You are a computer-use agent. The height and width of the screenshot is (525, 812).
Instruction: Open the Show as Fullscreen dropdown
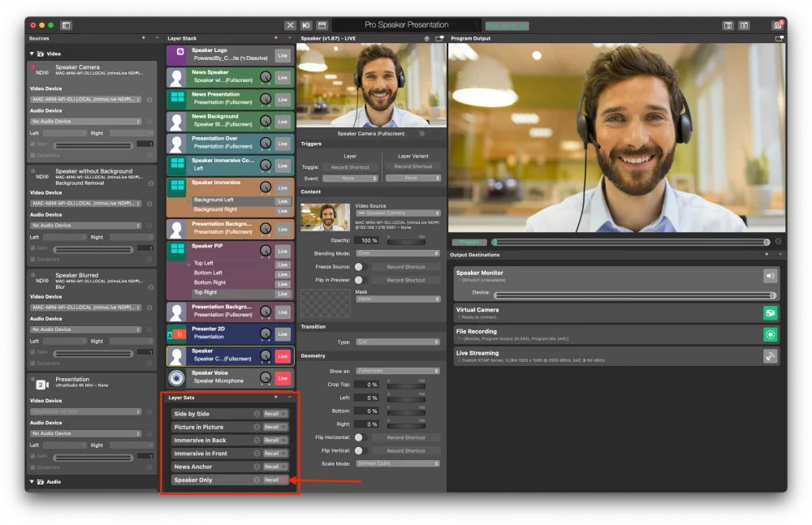pyautogui.click(x=398, y=371)
